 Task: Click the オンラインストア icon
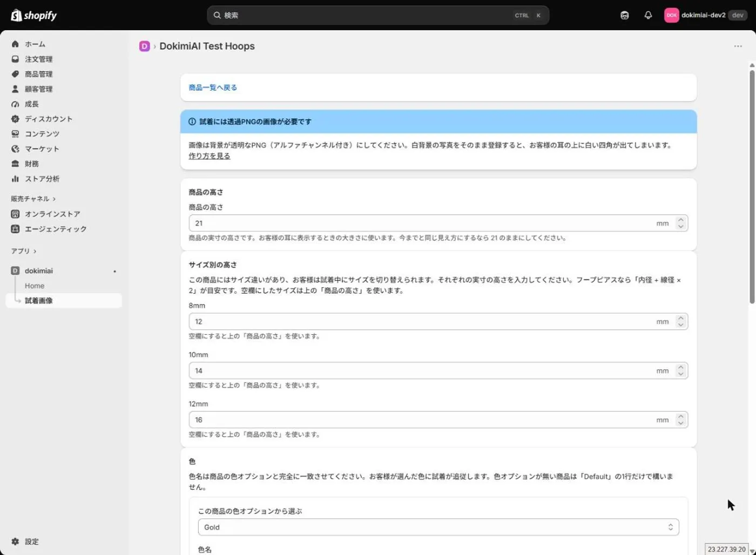coord(15,214)
